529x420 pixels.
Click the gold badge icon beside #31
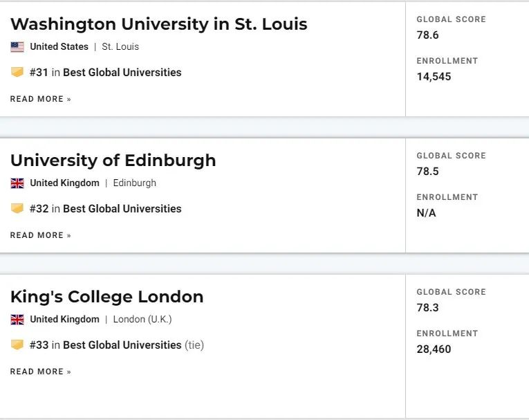[x=17, y=72]
